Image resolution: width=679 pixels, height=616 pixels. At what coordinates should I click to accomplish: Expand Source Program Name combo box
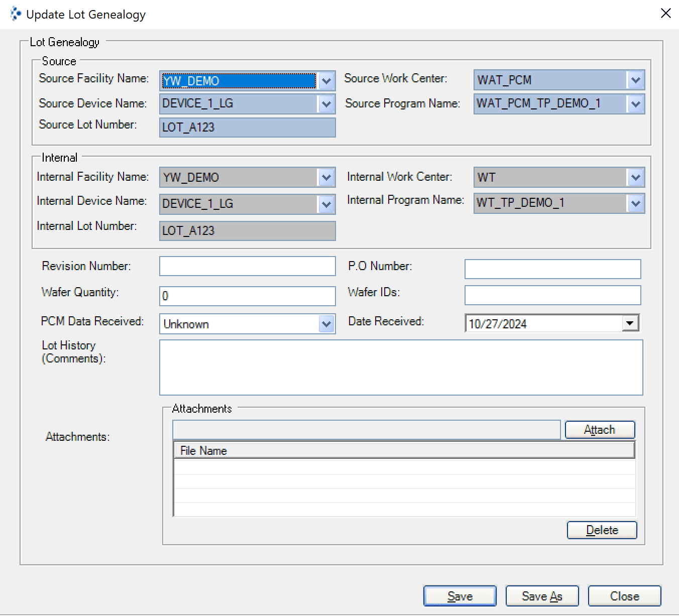pos(635,104)
